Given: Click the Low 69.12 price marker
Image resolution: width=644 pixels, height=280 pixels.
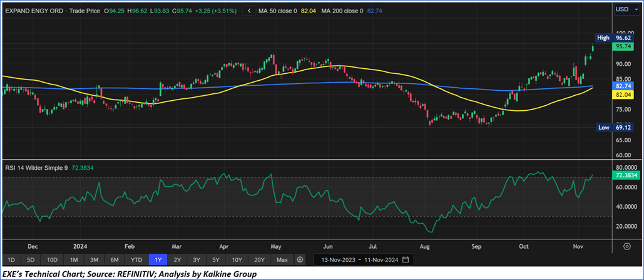Looking at the screenshot, I should [x=612, y=127].
